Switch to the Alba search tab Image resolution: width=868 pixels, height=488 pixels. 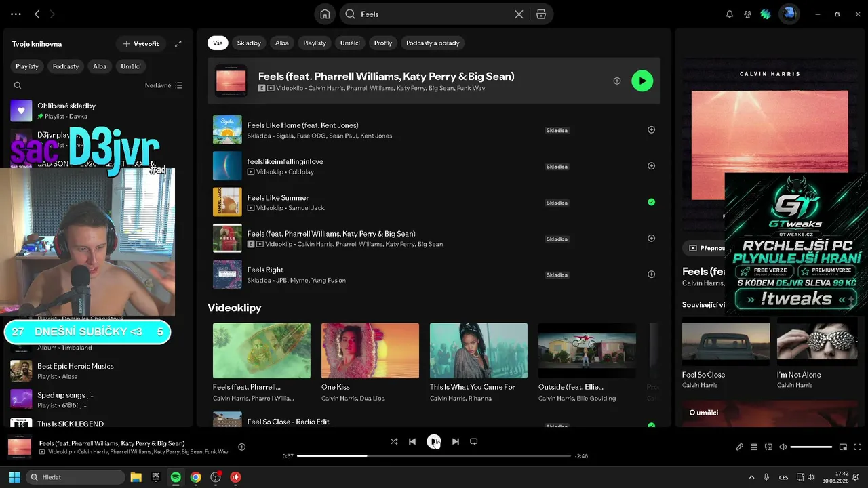[x=282, y=43]
